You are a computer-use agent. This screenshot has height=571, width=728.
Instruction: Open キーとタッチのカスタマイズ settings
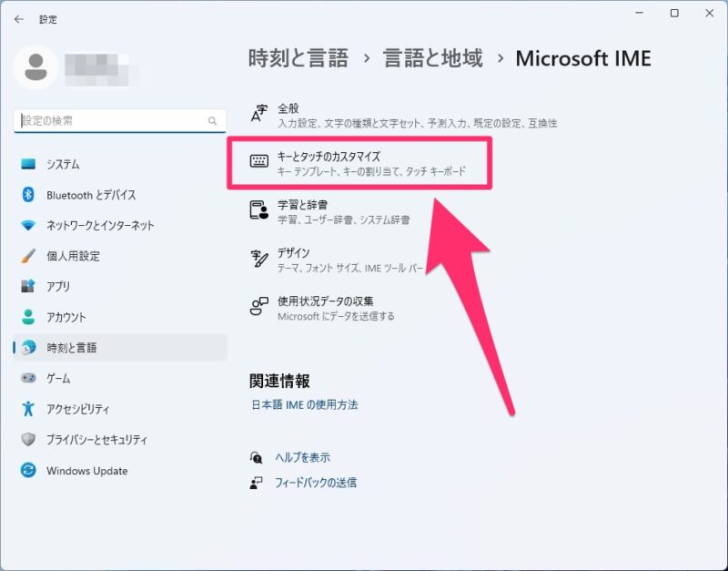coord(359,163)
